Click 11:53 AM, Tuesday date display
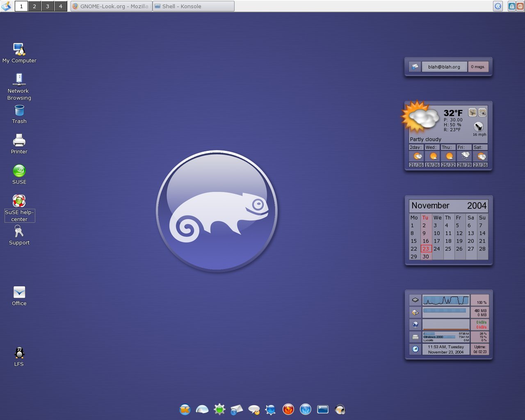The image size is (525, 420). [446, 349]
